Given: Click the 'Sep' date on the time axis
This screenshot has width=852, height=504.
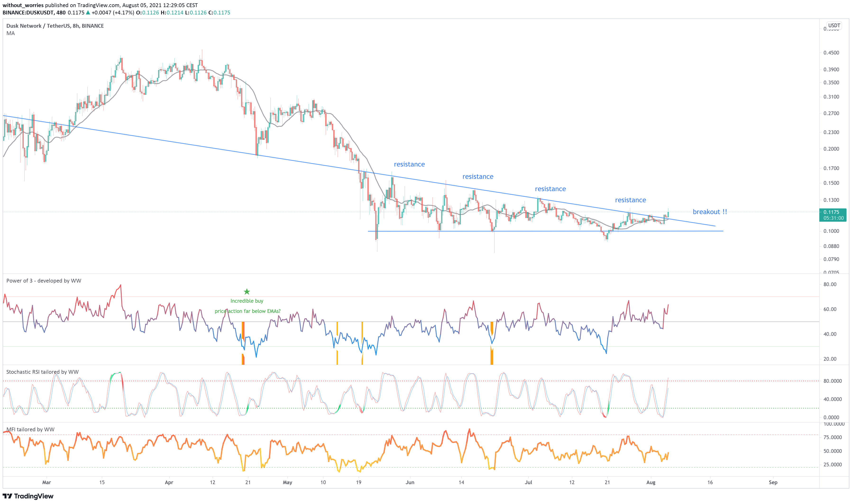Looking at the screenshot, I should click(773, 482).
